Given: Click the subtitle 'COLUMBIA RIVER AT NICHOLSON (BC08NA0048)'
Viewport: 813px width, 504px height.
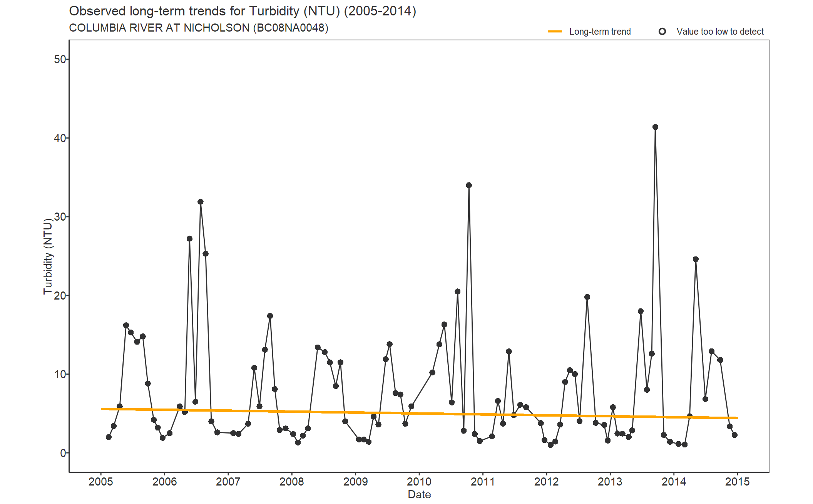Looking at the screenshot, I should point(199,28).
